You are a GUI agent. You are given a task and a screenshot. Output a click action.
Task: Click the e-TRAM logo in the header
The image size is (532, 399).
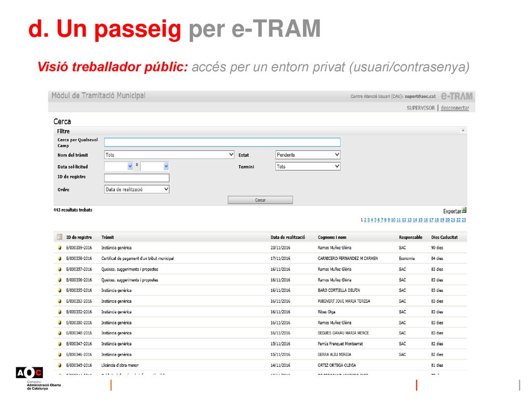(x=457, y=96)
